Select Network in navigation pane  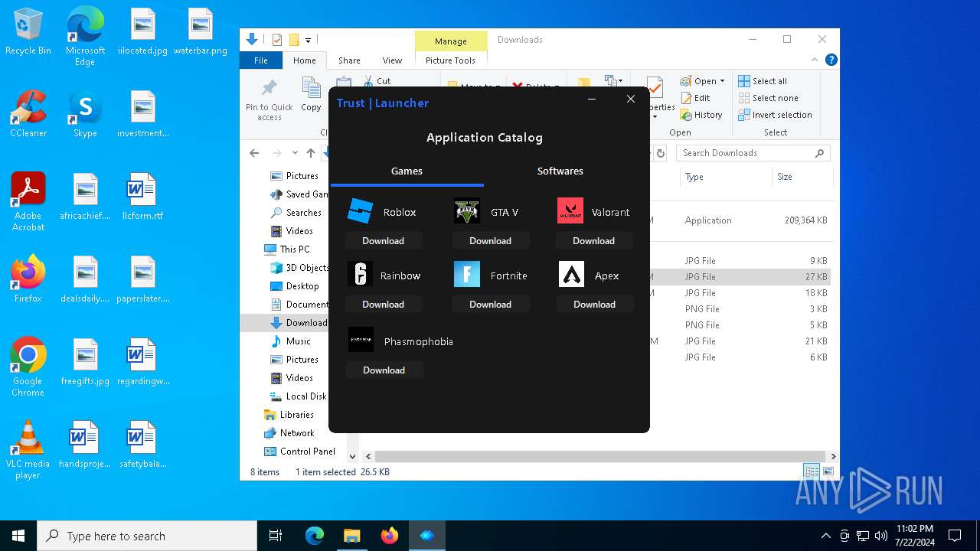point(289,433)
